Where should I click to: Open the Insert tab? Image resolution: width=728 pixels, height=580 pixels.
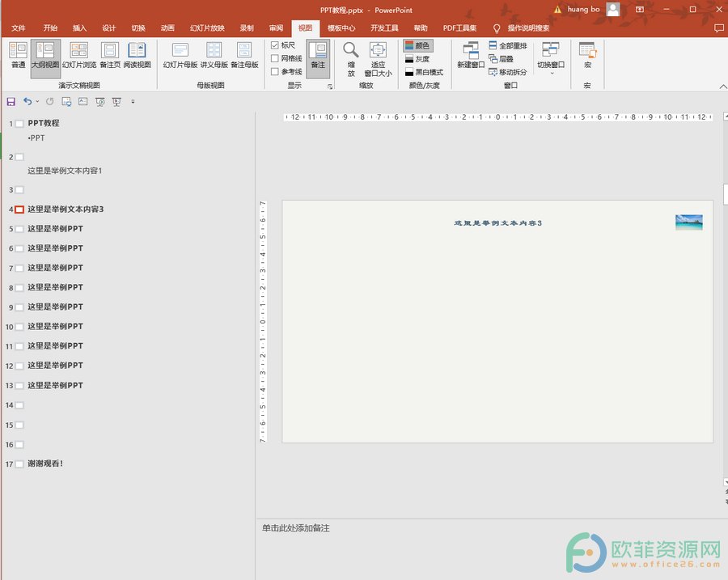tap(79, 28)
